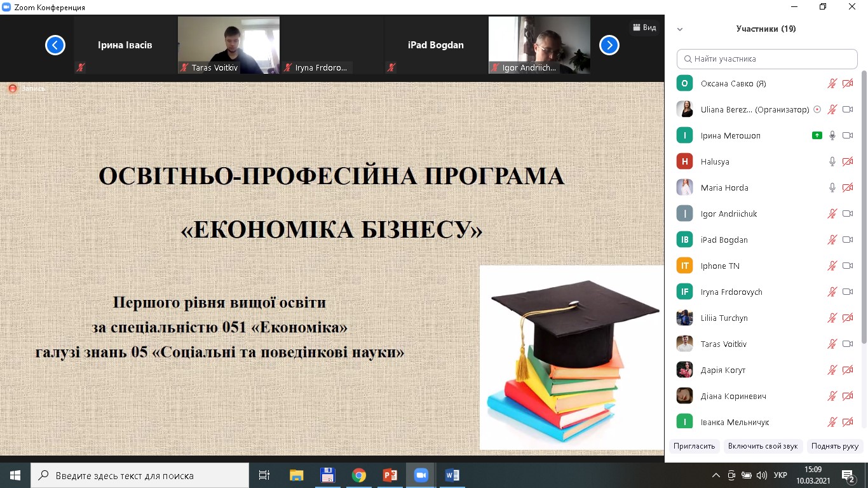Click camera icon for Taras Voitkiv
The width and height of the screenshot is (868, 488).
tap(848, 344)
